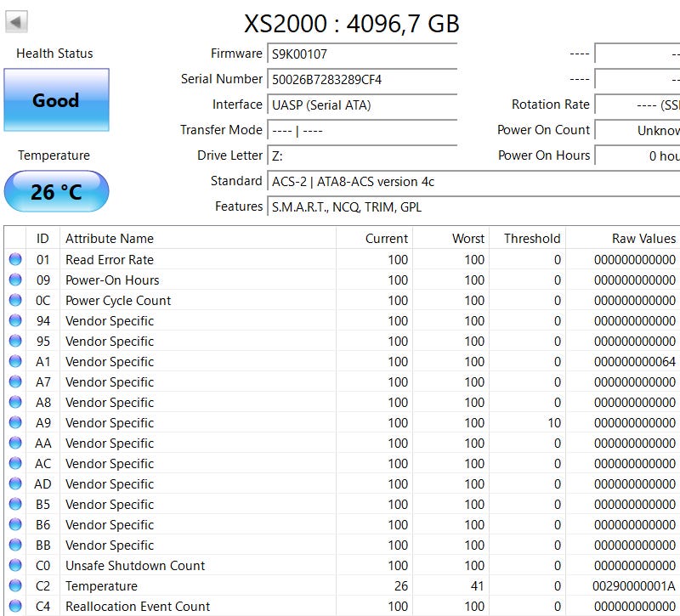680x616 pixels.
Task: Click the Rotation Rate value field
Action: 637,105
